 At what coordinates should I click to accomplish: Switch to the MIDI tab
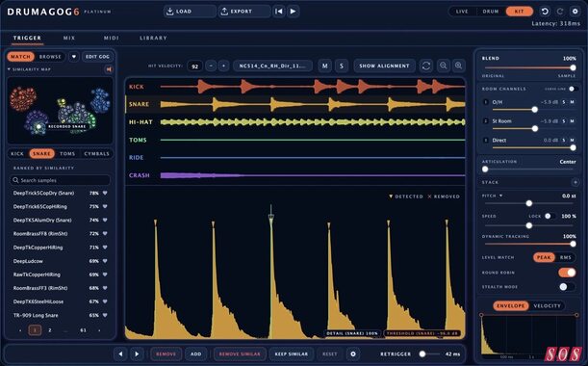112,38
